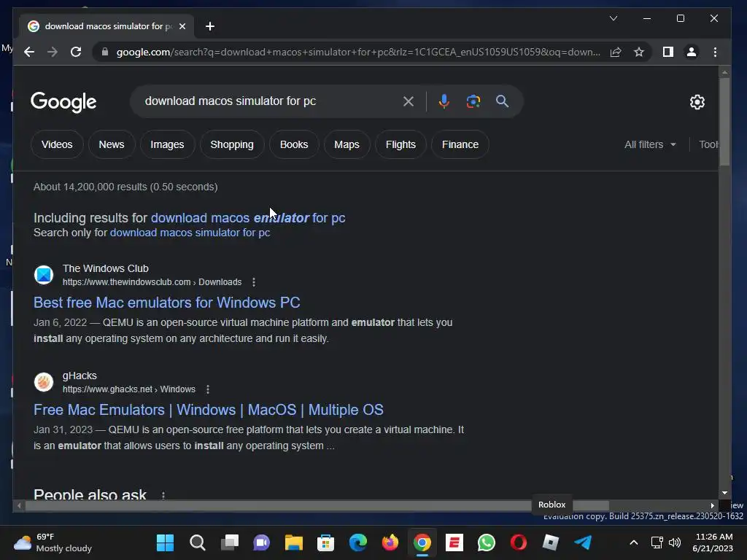Image resolution: width=747 pixels, height=560 pixels.
Task: Share this page icon in address bar
Action: (x=616, y=52)
